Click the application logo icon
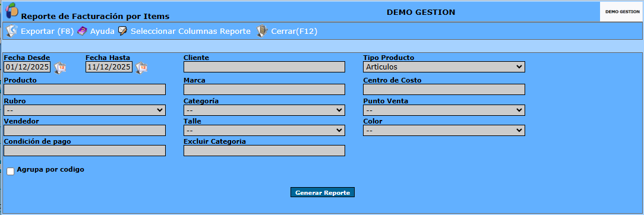 (x=12, y=10)
